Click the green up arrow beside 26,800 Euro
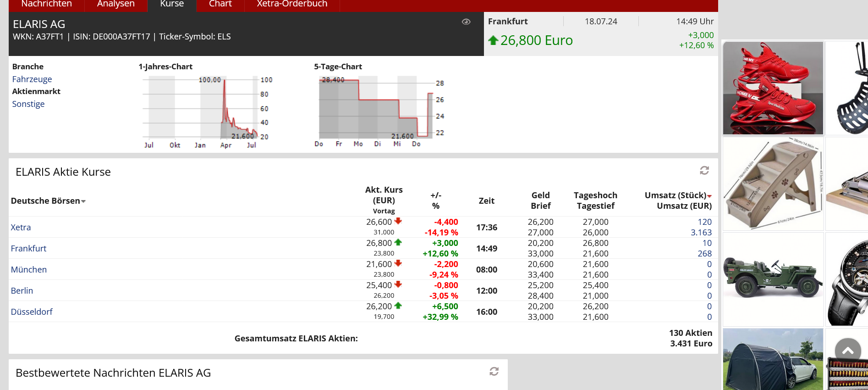The image size is (868, 390). (493, 40)
